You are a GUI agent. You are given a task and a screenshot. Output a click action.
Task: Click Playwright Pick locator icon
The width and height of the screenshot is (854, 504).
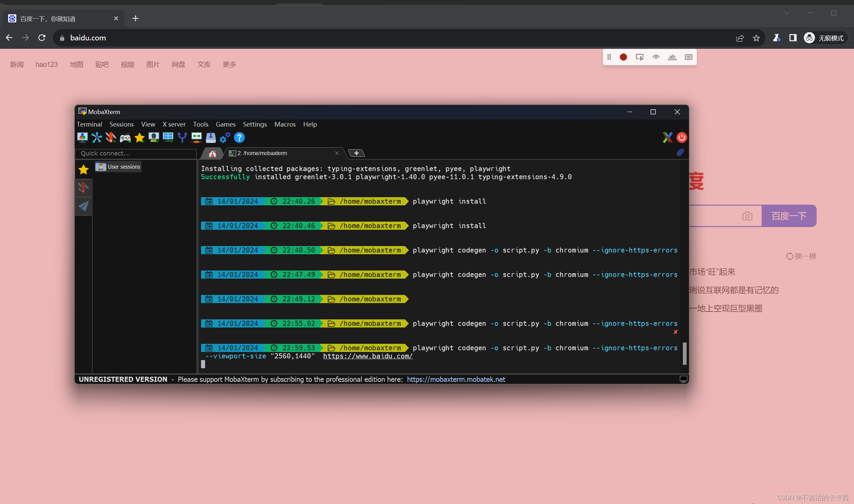pyautogui.click(x=640, y=57)
